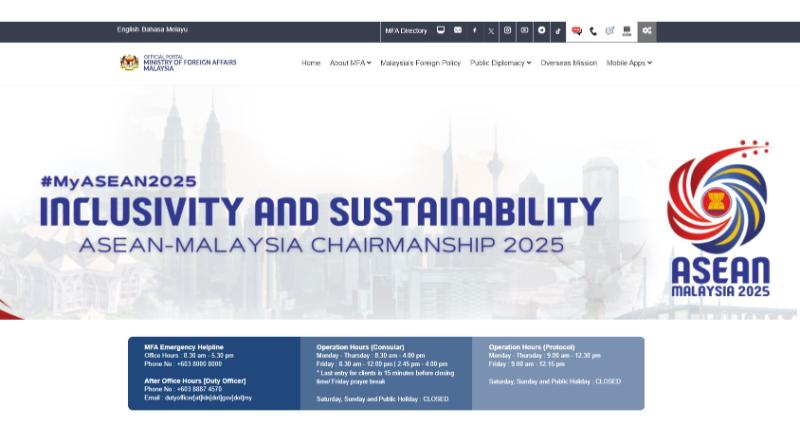This screenshot has height=445, width=800.
Task: Open the gears settings icon
Action: click(647, 31)
